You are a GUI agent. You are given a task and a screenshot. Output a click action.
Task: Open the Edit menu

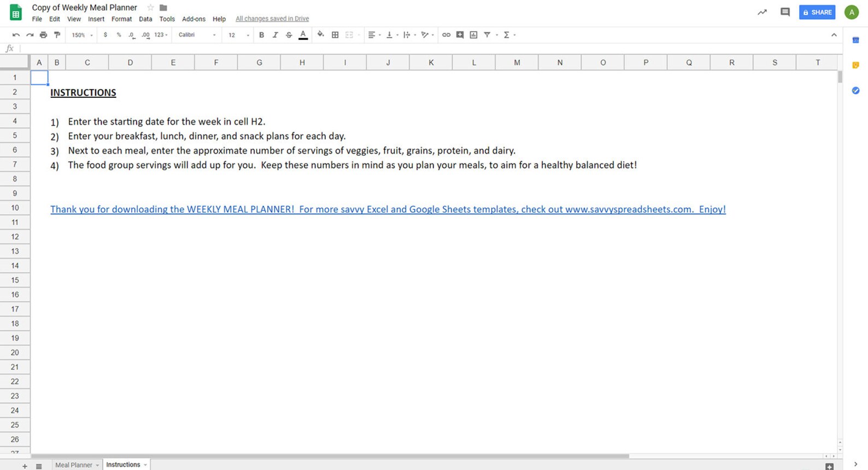[x=55, y=19]
